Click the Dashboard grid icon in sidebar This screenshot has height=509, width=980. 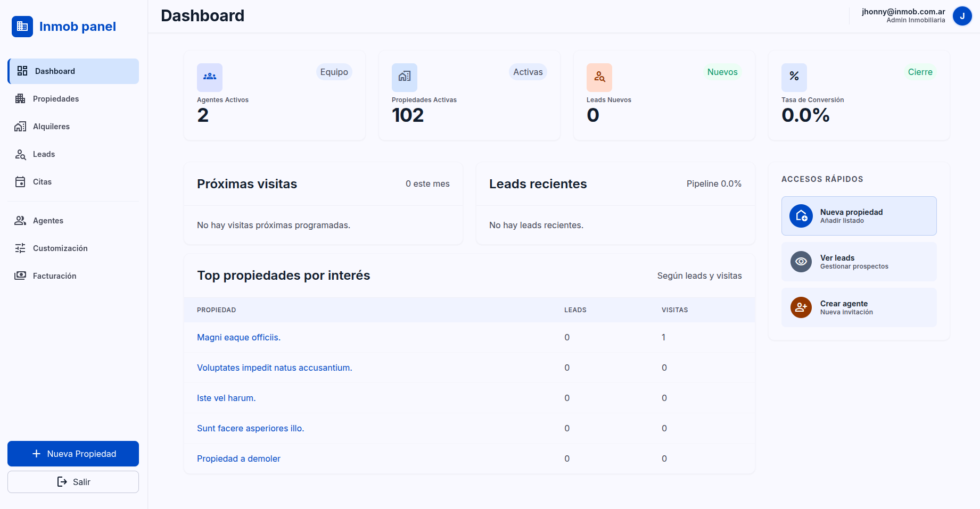point(22,71)
